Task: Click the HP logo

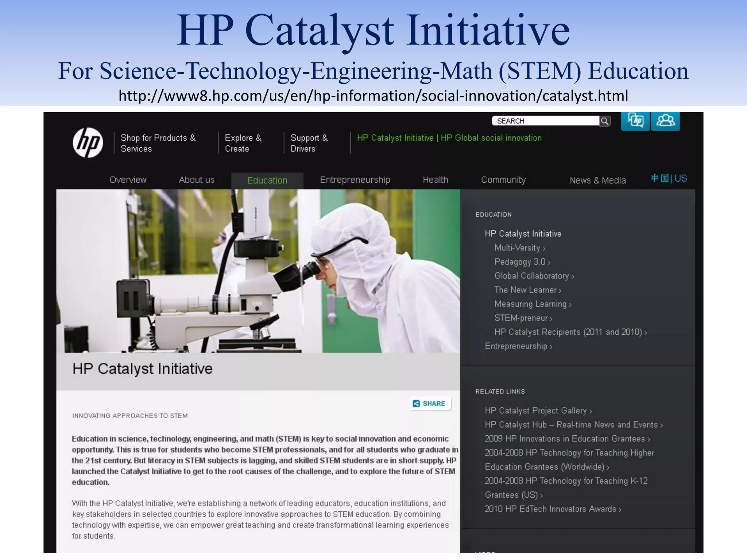Action: pyautogui.click(x=88, y=143)
